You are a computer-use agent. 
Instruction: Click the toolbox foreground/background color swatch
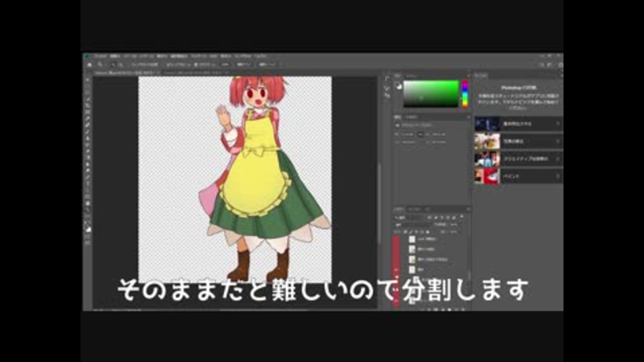88,229
